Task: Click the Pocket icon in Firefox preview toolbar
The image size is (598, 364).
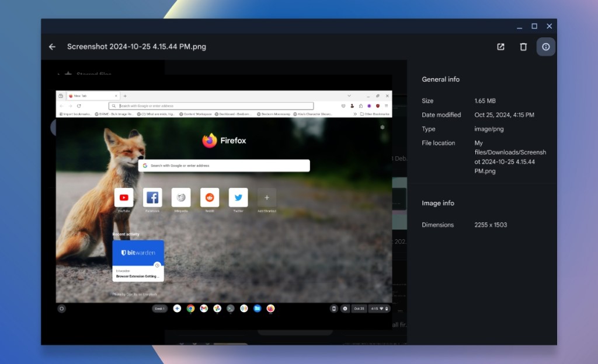Action: (x=343, y=106)
